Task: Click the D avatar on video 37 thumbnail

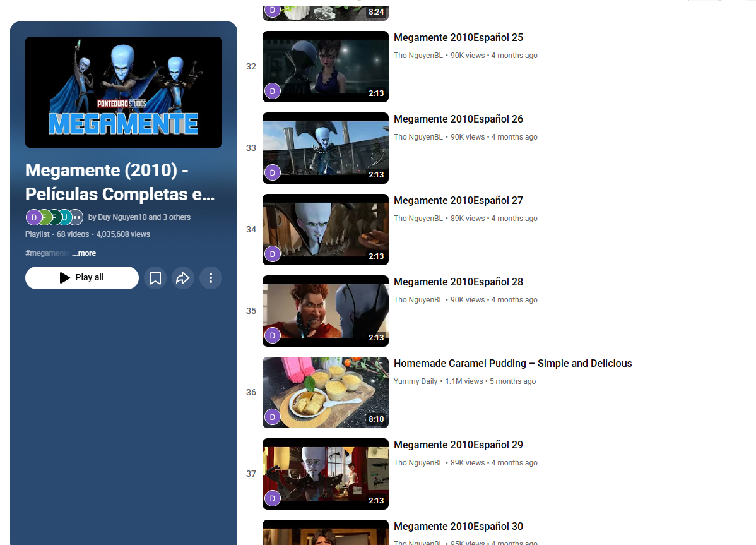Action: [273, 498]
